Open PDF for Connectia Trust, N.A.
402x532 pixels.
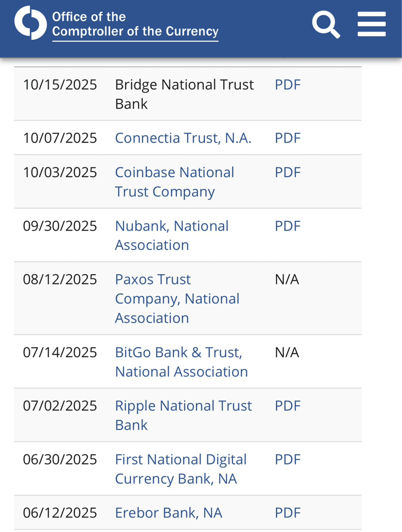(x=288, y=138)
